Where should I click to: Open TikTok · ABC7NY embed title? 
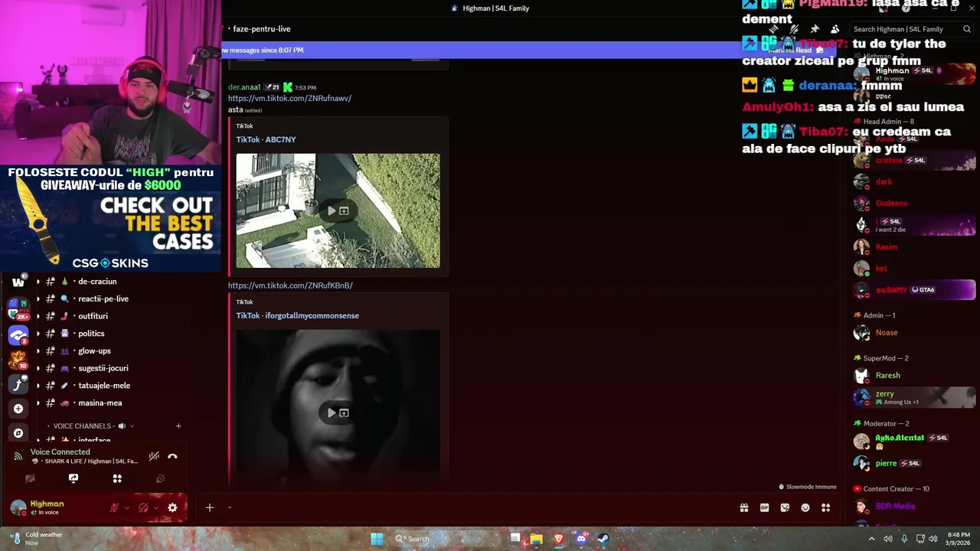click(266, 140)
